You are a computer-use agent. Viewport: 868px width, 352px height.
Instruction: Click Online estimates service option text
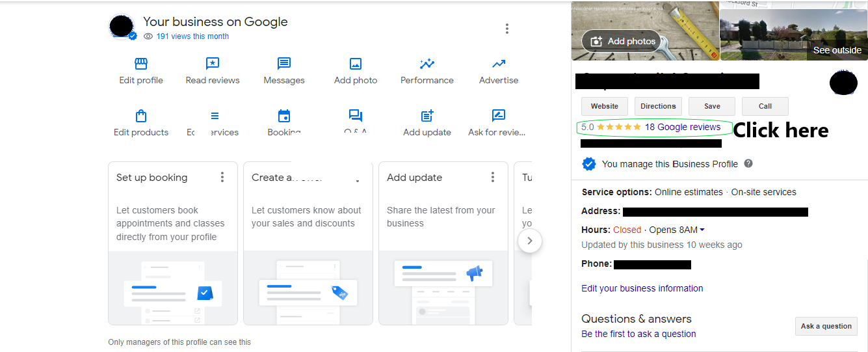(689, 192)
